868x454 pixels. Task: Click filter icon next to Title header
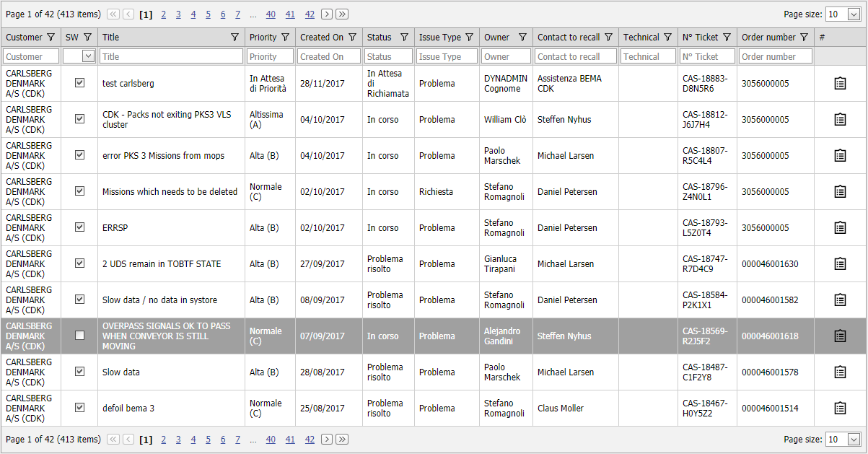[234, 38]
